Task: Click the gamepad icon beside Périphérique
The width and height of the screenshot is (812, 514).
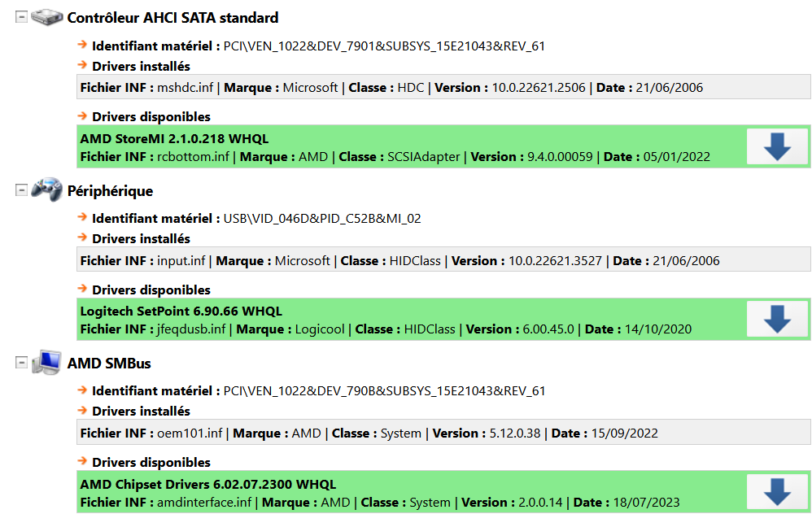Action: click(x=46, y=189)
